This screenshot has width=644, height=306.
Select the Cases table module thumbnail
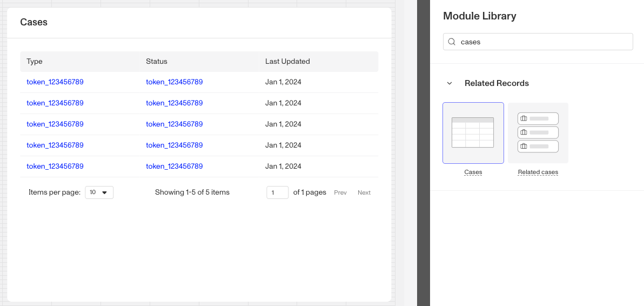473,133
